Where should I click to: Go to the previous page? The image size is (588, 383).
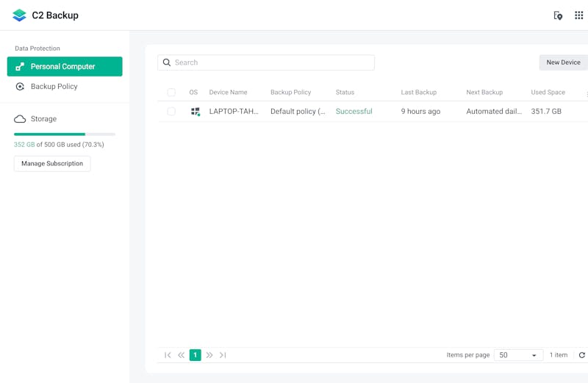181,355
